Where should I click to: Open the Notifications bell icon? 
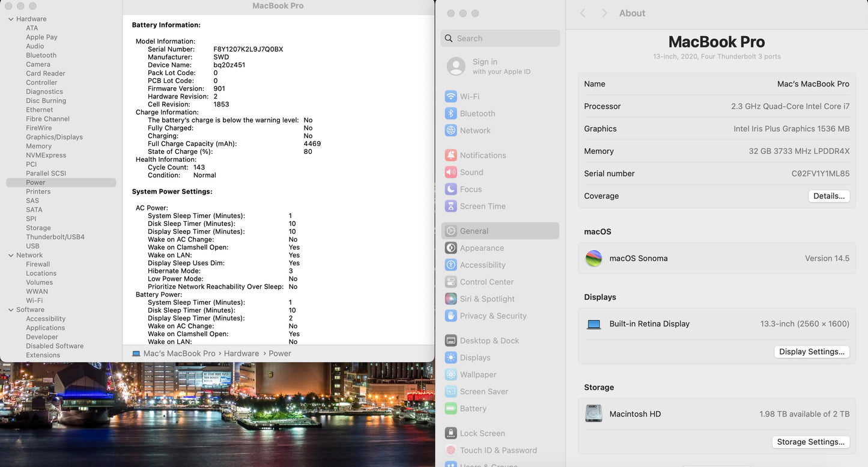(x=451, y=155)
